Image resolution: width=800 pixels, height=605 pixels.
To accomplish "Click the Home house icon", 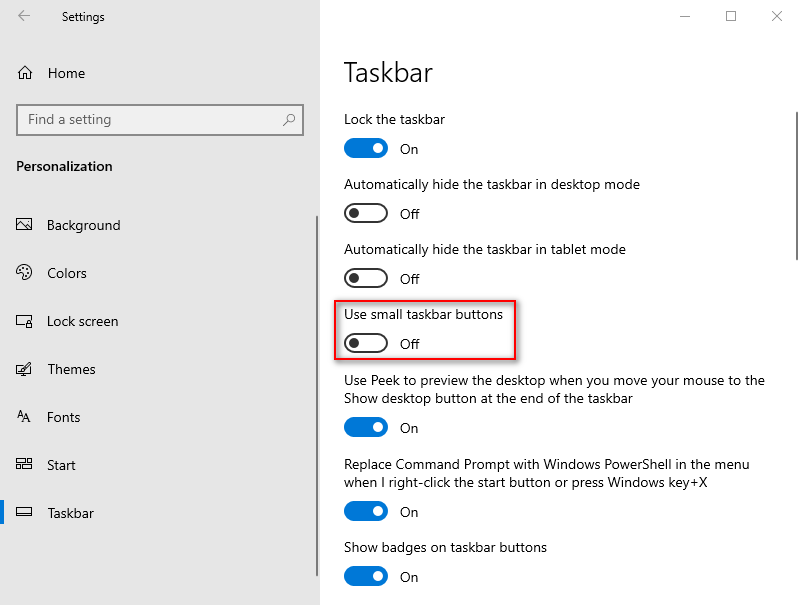I will 25,73.
